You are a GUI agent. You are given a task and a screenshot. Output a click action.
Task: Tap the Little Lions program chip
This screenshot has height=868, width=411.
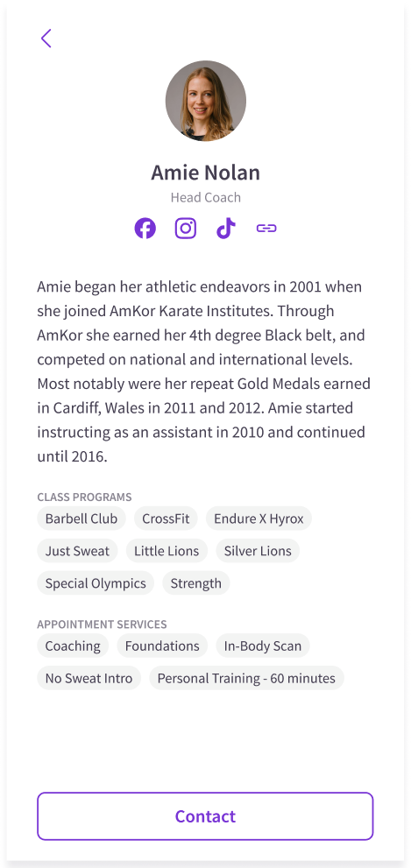pos(167,551)
